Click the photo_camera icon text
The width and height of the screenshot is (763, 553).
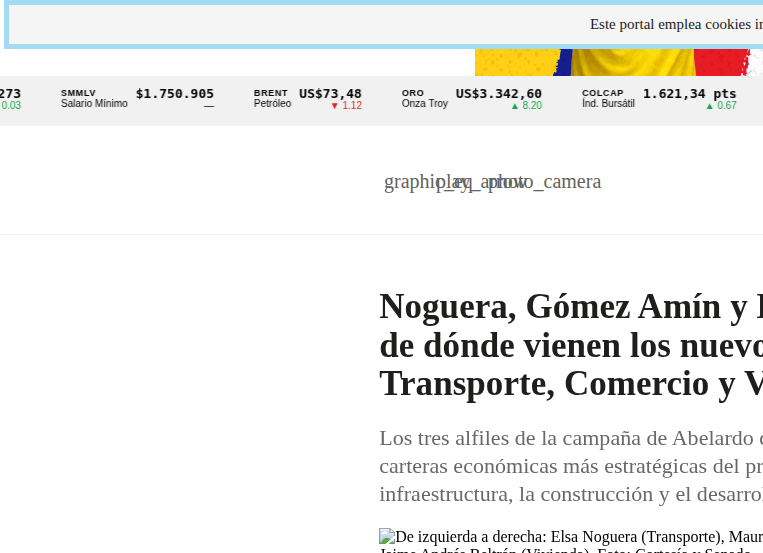(544, 182)
